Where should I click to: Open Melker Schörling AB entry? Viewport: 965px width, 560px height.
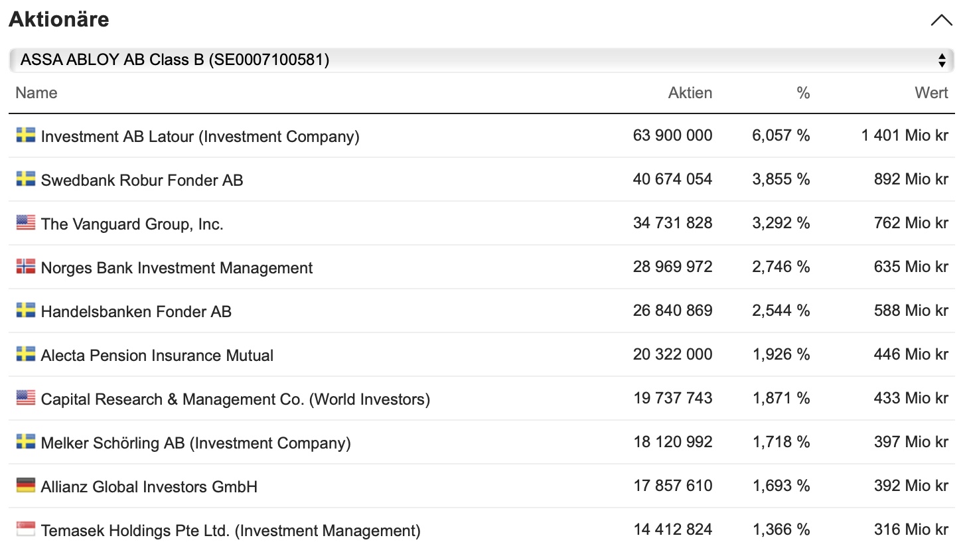[196, 443]
